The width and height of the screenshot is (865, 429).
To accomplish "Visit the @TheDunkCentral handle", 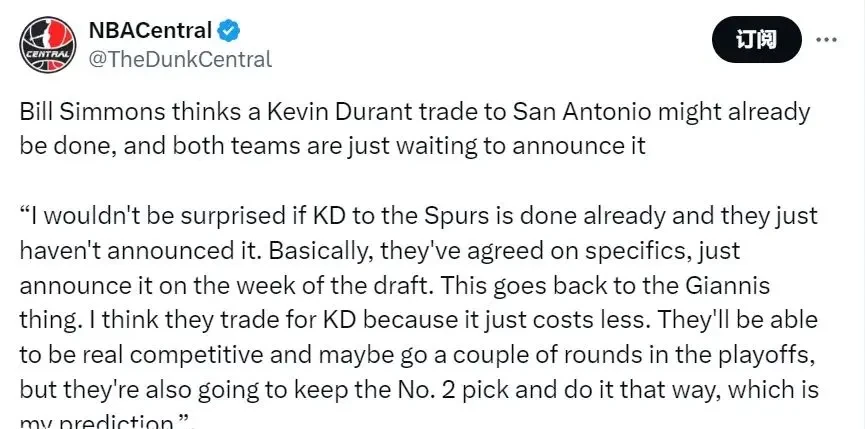I will point(180,59).
